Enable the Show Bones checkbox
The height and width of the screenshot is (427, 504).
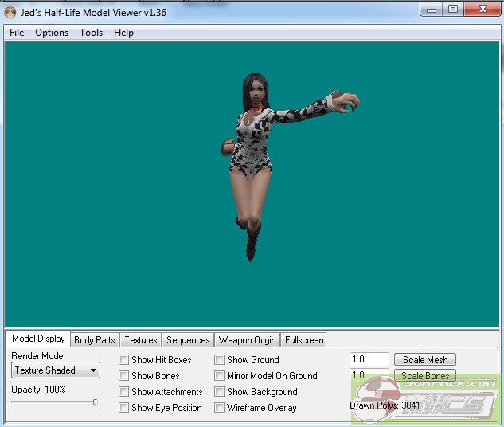(x=123, y=375)
